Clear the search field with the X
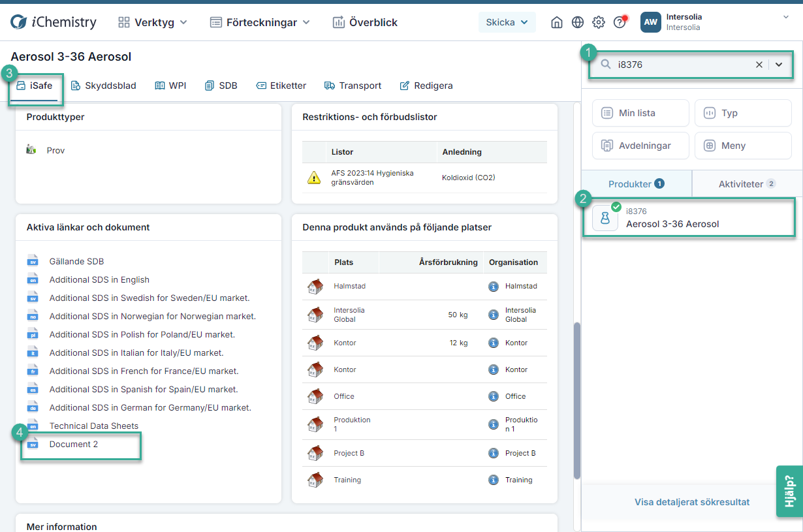803x532 pixels. tap(759, 65)
